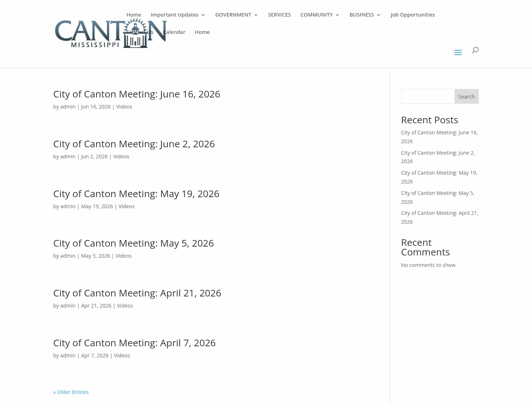The width and height of the screenshot is (532, 405).
Task: Open Videos category on June 16 post
Action: click(124, 107)
